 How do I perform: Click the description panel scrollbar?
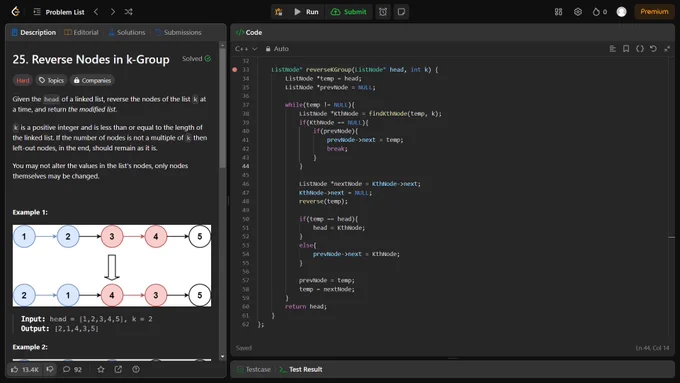222,108
